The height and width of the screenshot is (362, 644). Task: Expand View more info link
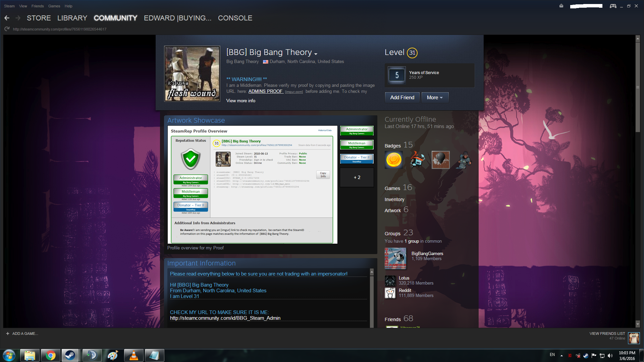(x=240, y=101)
